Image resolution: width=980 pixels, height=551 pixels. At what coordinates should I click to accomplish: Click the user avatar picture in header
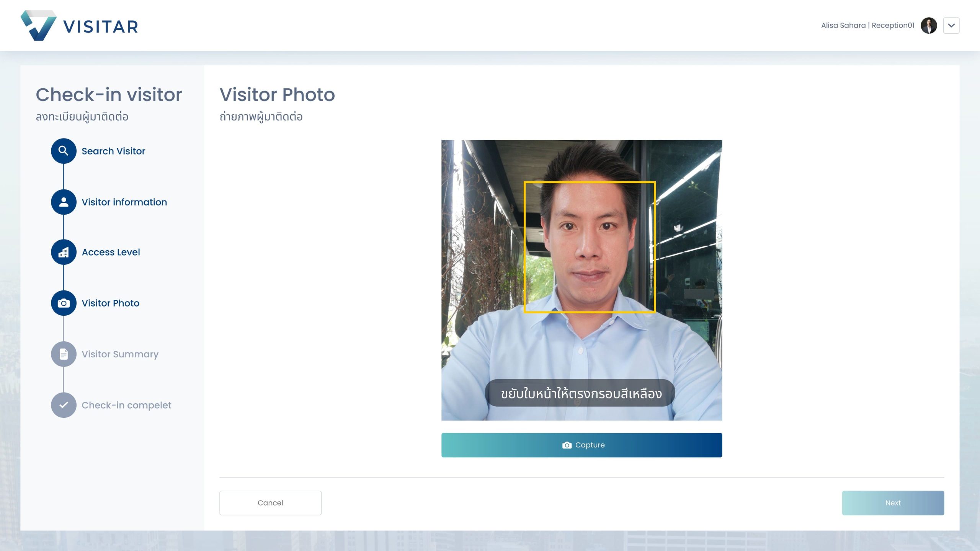(x=929, y=25)
